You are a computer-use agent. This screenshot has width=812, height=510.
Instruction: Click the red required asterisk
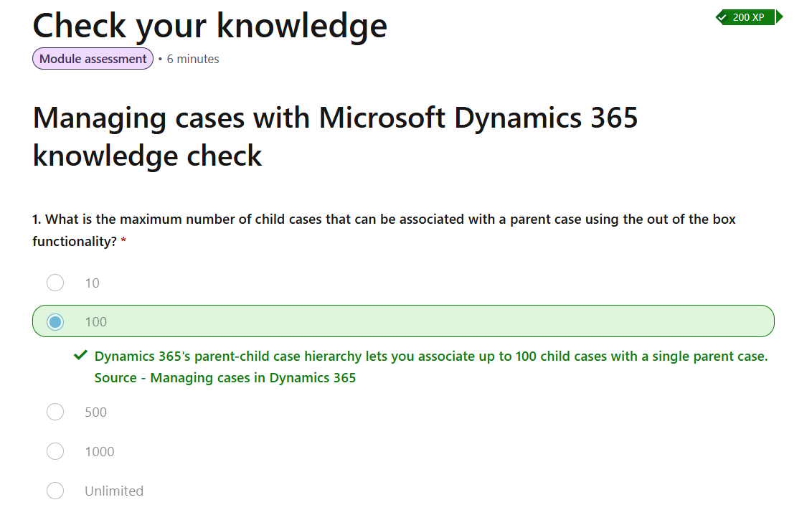124,241
